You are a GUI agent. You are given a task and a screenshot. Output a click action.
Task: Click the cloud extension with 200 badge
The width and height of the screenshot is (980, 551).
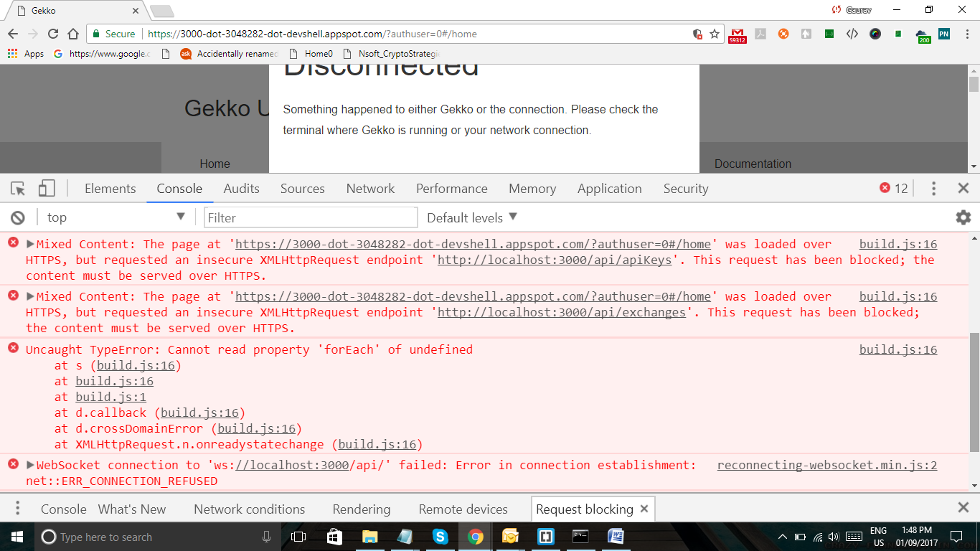[923, 35]
